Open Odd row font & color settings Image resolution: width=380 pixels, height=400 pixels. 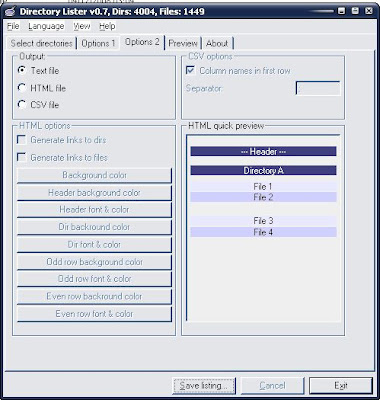point(95,279)
